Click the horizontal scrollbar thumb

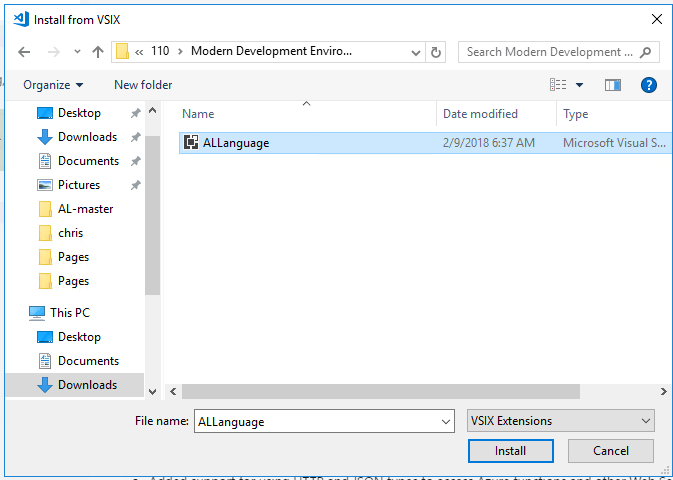coord(381,392)
